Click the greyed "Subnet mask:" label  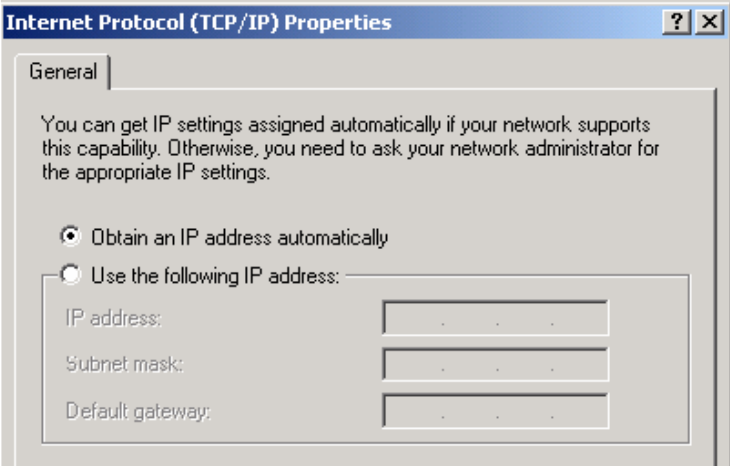click(125, 364)
